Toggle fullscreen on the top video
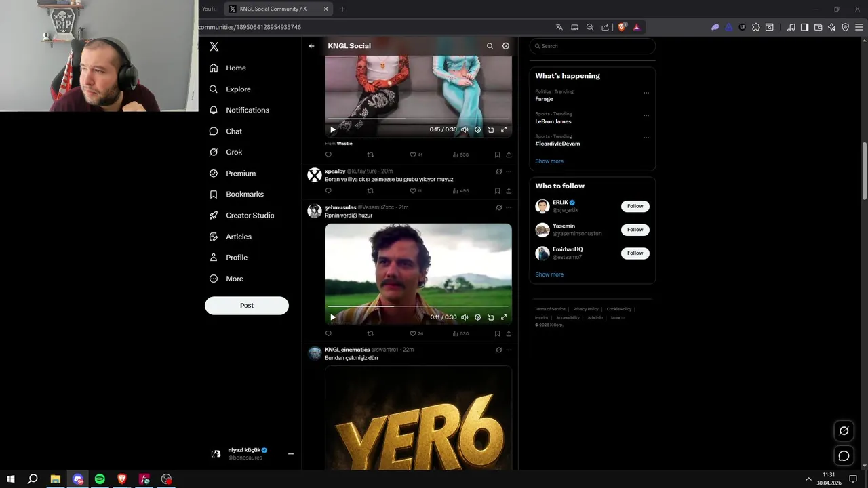Screen dimensions: 868x488 [504, 129]
